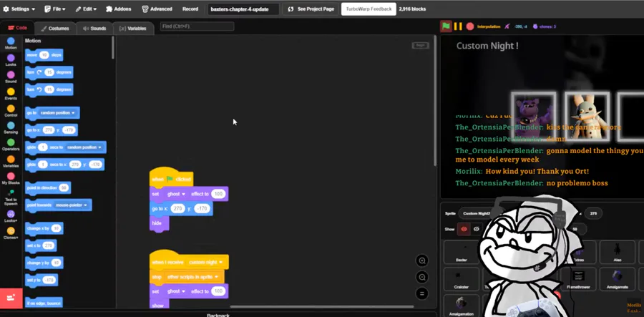Click the green flag to run

(446, 26)
